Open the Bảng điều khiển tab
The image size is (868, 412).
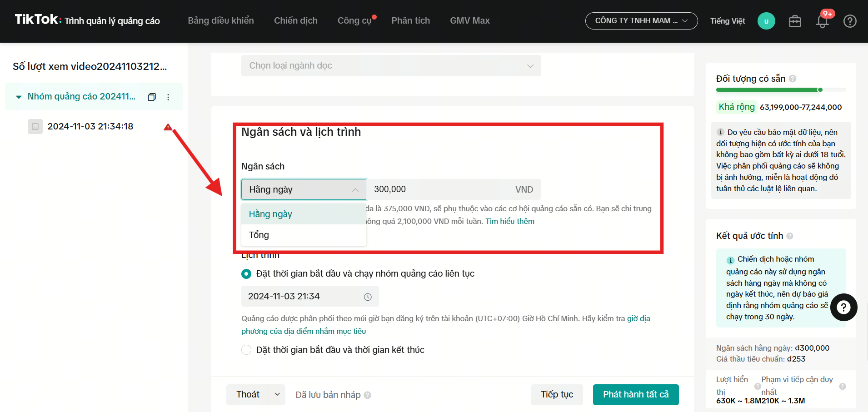point(221,20)
